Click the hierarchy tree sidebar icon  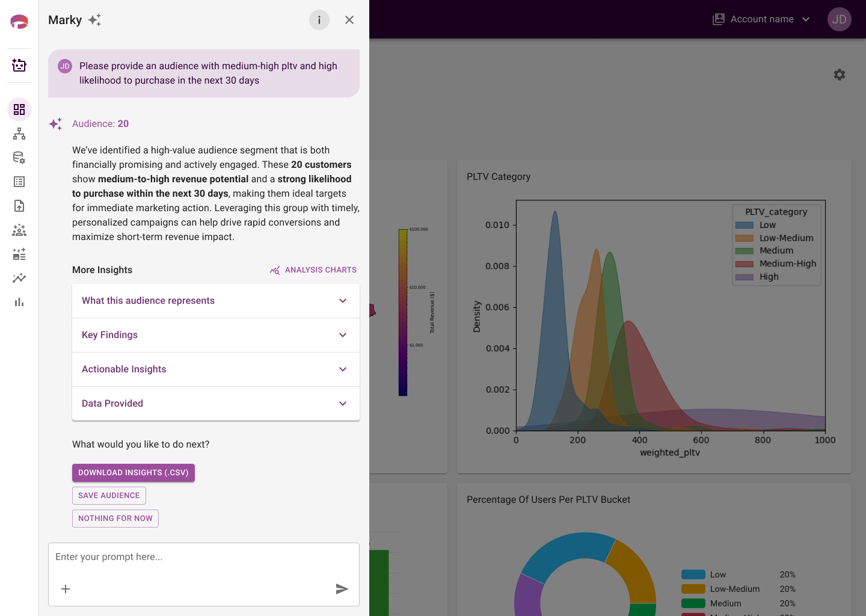coord(19,134)
